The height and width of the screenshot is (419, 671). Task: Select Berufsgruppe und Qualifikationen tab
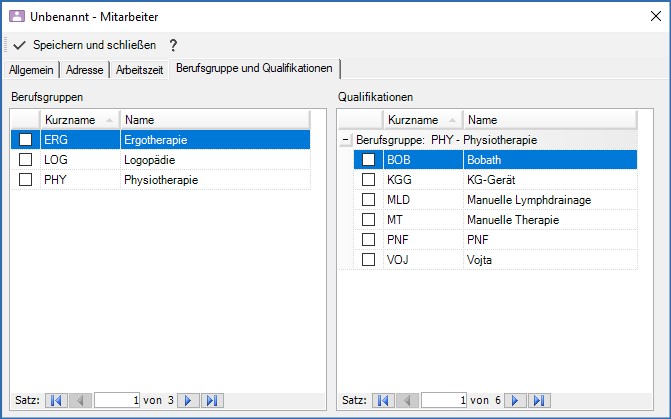(x=254, y=68)
